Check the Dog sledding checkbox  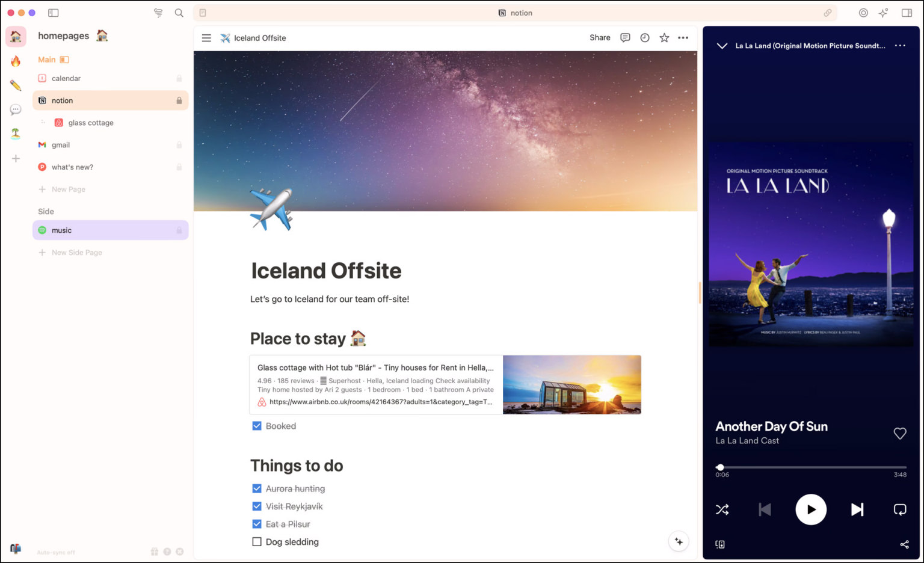[x=257, y=542]
